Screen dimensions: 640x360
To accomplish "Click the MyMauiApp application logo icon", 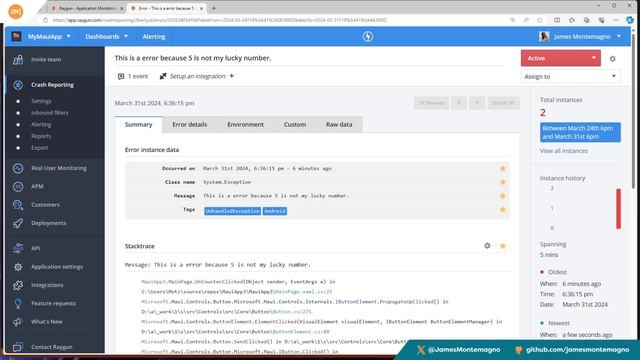I will coord(16,36).
